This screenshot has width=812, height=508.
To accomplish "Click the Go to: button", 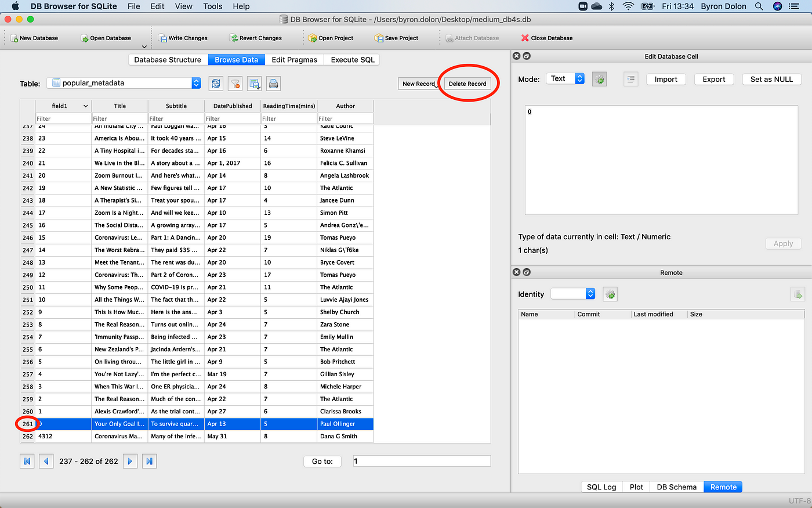I will (322, 461).
